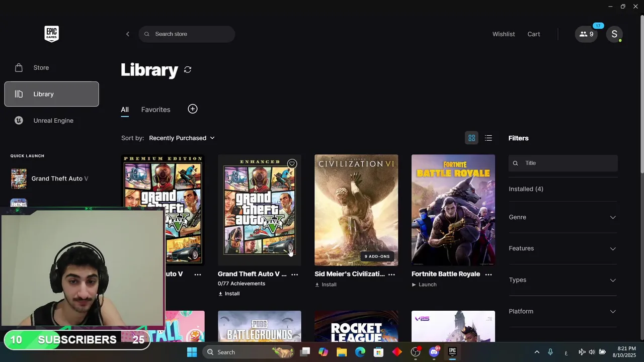Screen dimensions: 644x362
Task: Click the Epic Games logo
Action: [51, 34]
